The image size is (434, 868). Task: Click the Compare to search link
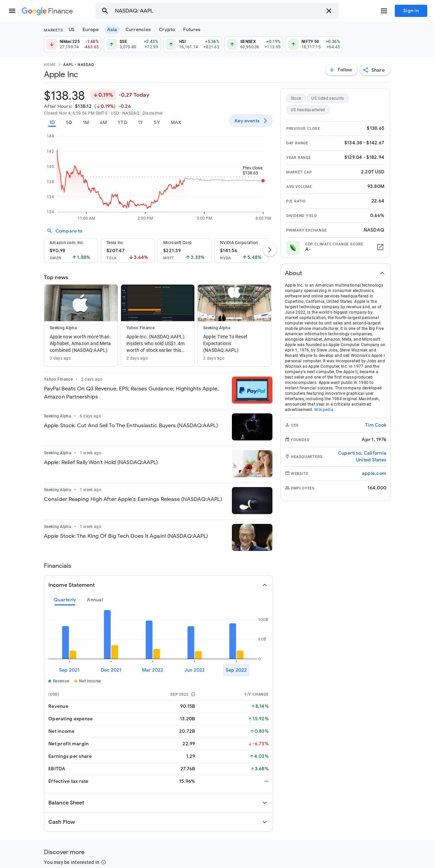pos(65,231)
